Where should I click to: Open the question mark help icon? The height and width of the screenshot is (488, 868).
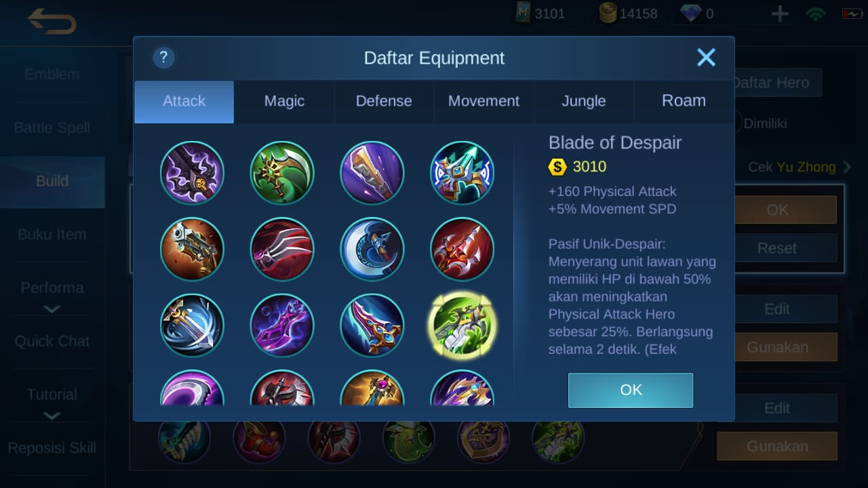(x=164, y=58)
